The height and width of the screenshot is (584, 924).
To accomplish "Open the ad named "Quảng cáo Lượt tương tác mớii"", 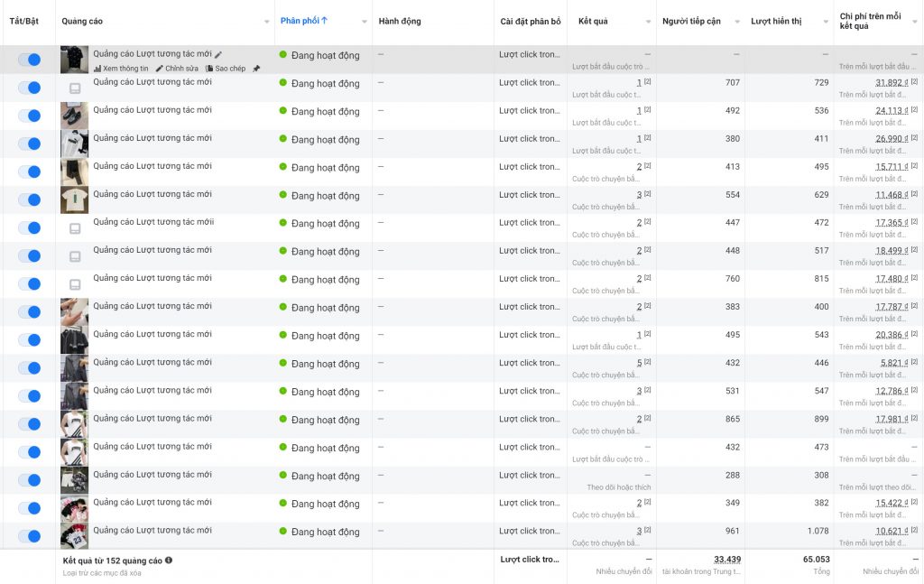I will coord(153,222).
